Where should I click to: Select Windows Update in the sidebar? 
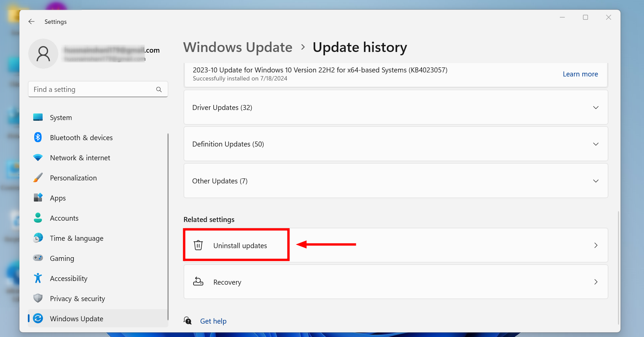pos(76,319)
